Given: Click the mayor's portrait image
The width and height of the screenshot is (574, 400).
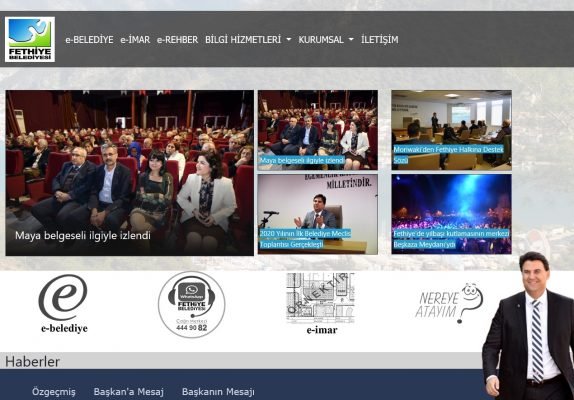Looking at the screenshot, I should pyautogui.click(x=529, y=326).
